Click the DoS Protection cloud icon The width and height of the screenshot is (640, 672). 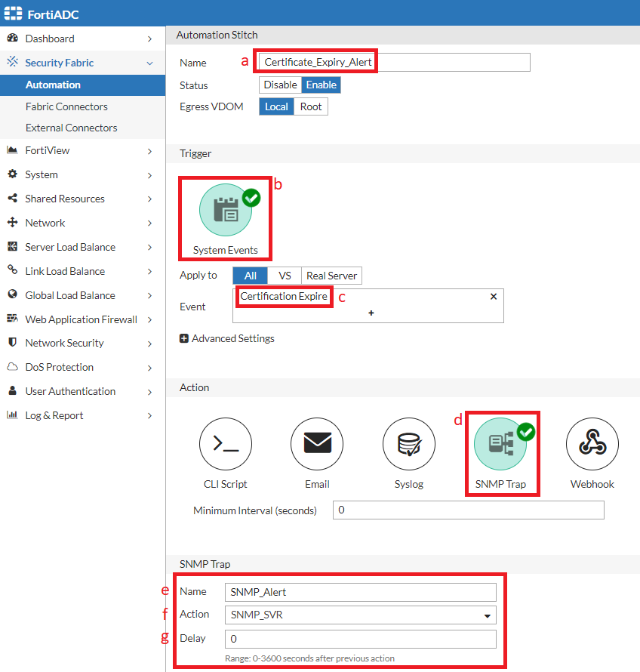pos(12,367)
